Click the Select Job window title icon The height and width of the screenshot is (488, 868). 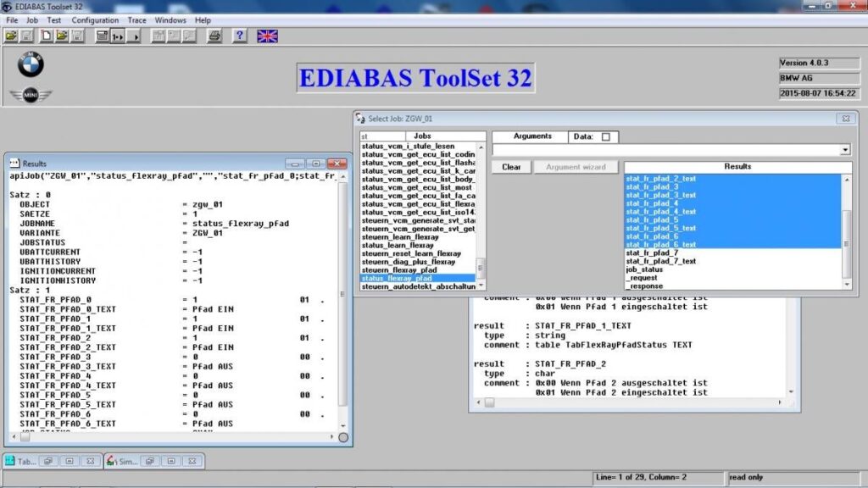click(361, 119)
